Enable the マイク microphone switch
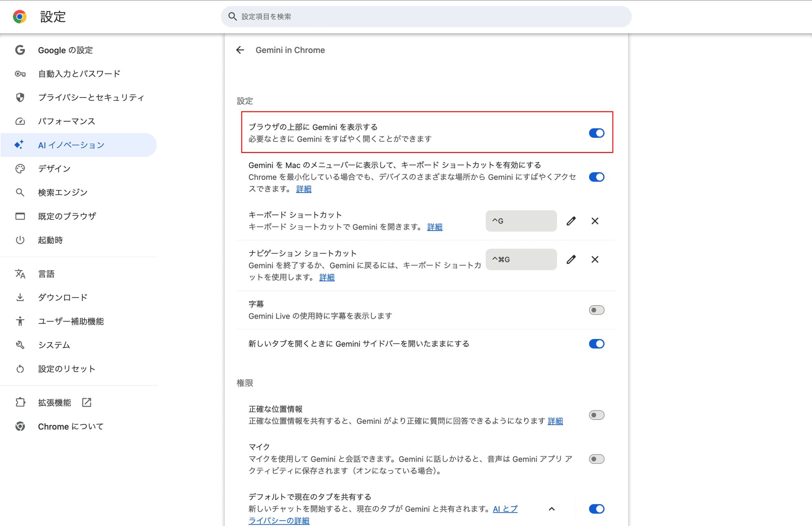 [x=596, y=459]
